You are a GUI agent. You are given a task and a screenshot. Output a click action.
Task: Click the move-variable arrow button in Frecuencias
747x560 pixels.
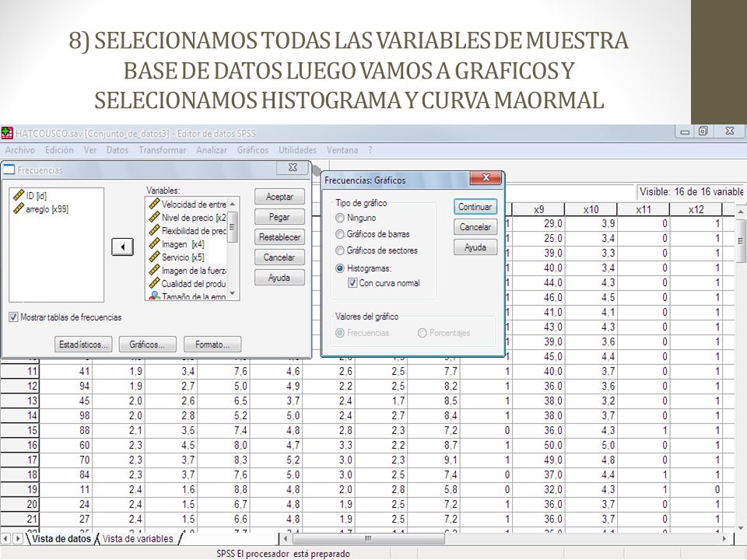(122, 247)
